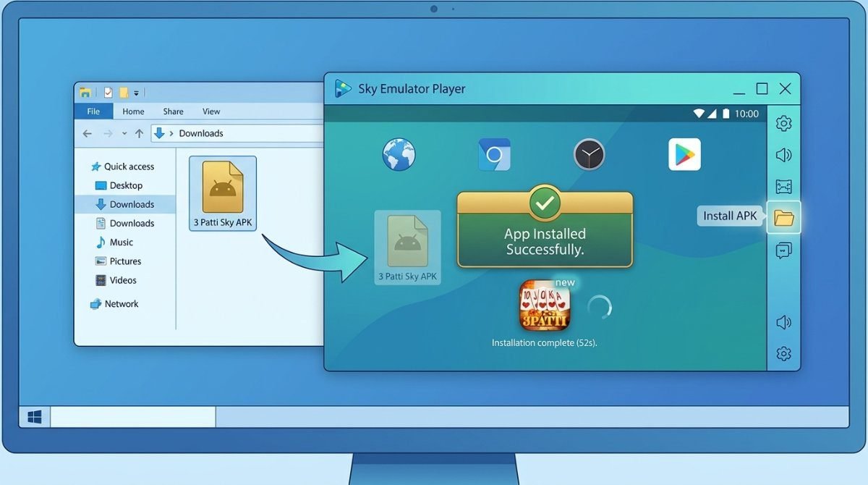Image resolution: width=868 pixels, height=485 pixels.
Task: Open the keyboard mapping controls sidebar icon
Action: (x=783, y=187)
